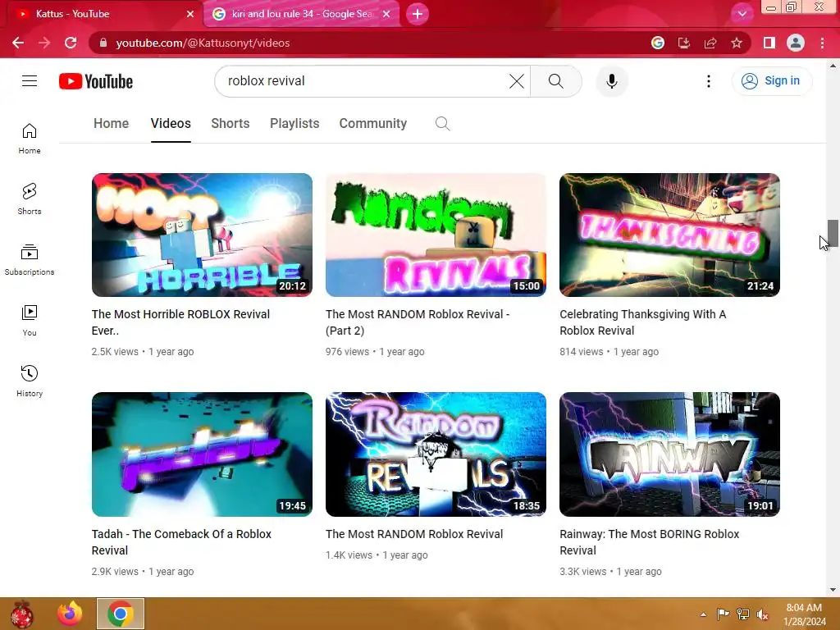The image size is (840, 630).
Task: Open the Rainway video thumbnail
Action: point(669,454)
